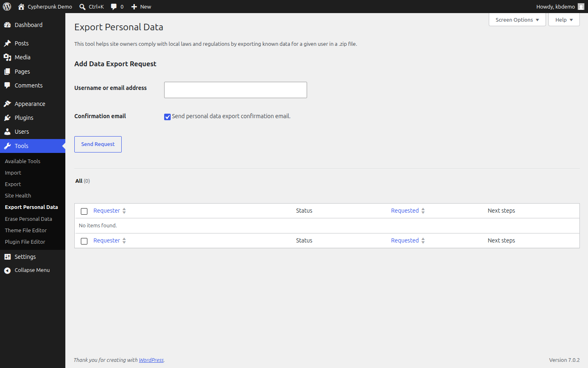This screenshot has height=368, width=588.
Task: Click the Plugins plug icon
Action: pyautogui.click(x=7, y=118)
